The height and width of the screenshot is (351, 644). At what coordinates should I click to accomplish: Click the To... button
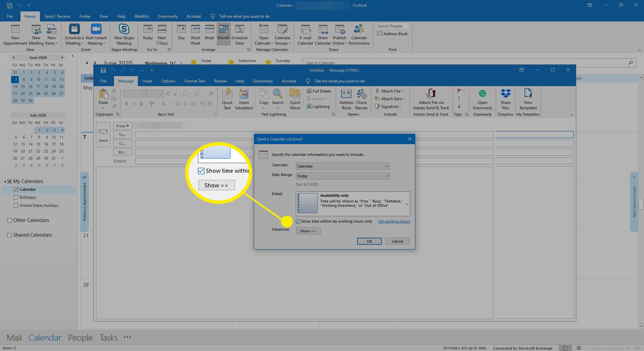coord(123,135)
